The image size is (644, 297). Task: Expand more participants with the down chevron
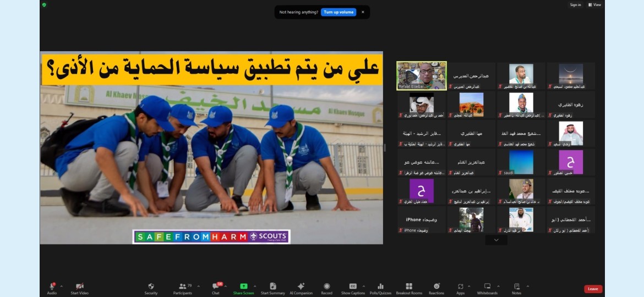click(x=496, y=240)
